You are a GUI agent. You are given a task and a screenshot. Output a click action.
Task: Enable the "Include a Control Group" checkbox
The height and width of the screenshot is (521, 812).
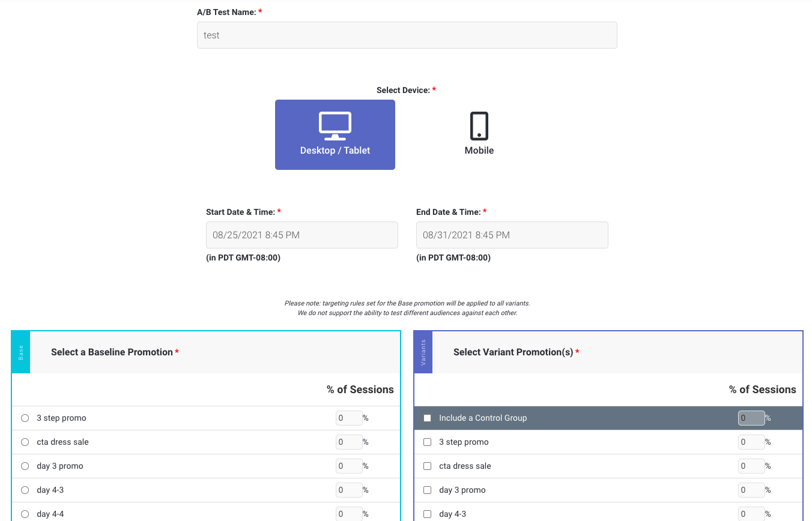[427, 418]
